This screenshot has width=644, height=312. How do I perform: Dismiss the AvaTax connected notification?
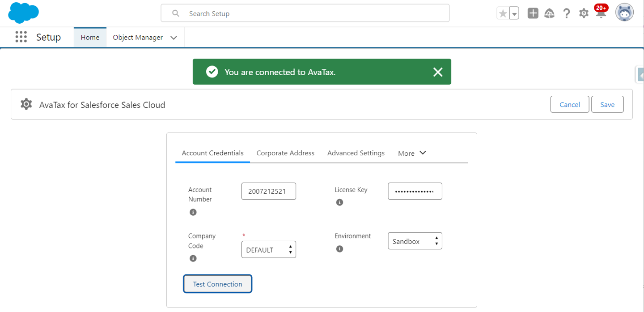438,72
